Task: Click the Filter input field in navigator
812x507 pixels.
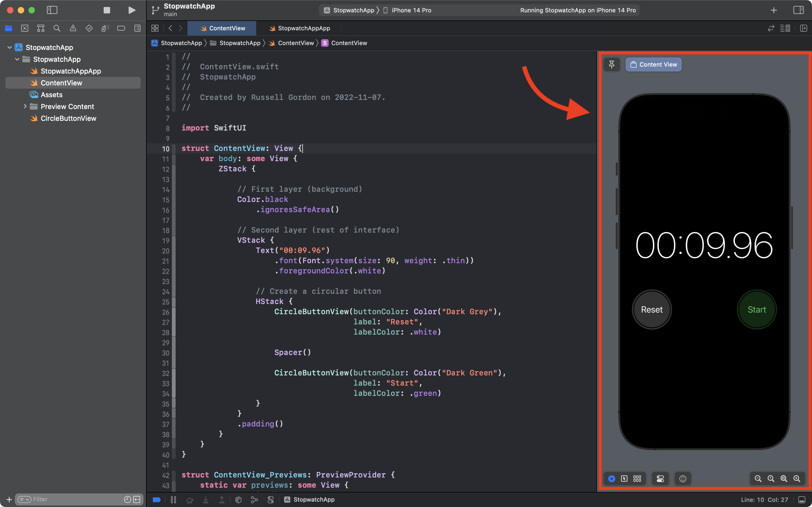Action: (76, 499)
